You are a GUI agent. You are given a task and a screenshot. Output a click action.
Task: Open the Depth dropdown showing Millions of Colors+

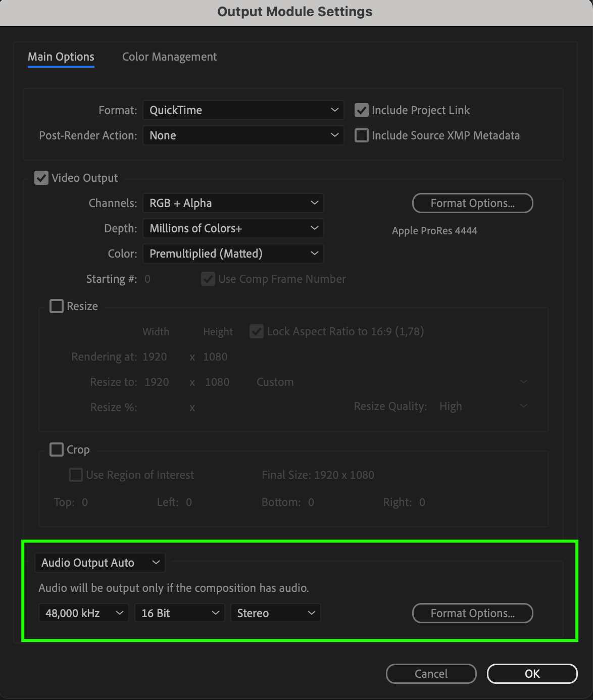point(233,228)
